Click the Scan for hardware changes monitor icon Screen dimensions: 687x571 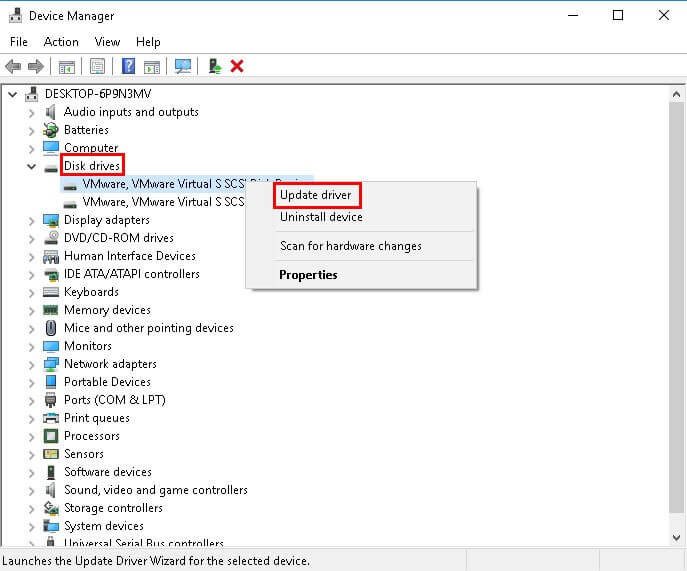point(183,66)
